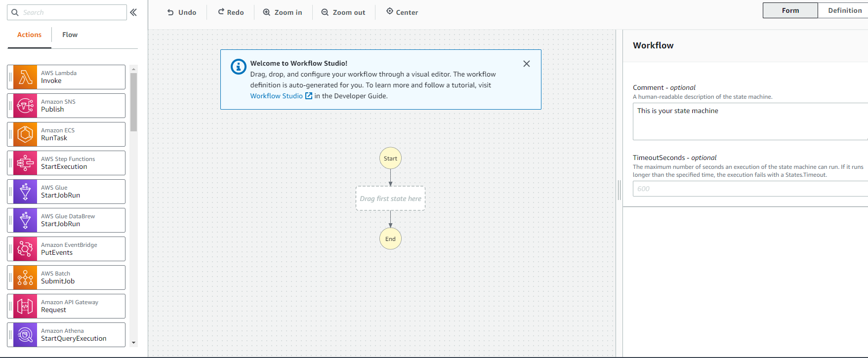Click the TimeoutSeconds input field
The height and width of the screenshot is (358, 868).
point(750,189)
